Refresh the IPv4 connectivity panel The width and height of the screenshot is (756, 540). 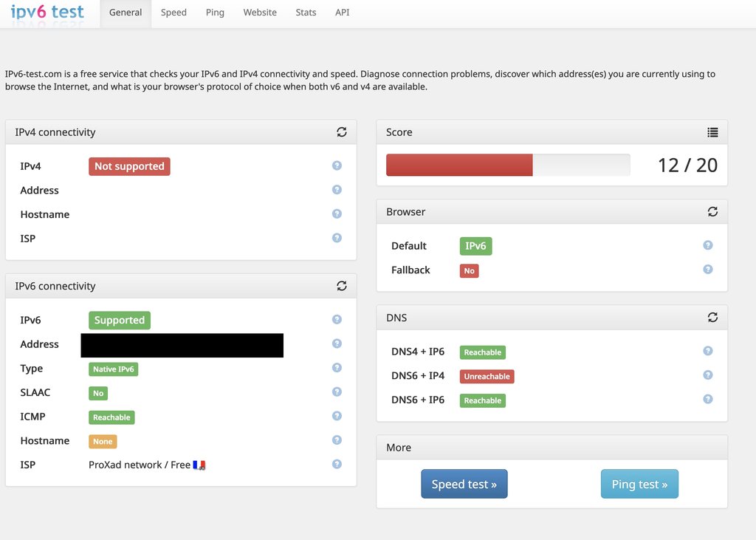tap(341, 132)
